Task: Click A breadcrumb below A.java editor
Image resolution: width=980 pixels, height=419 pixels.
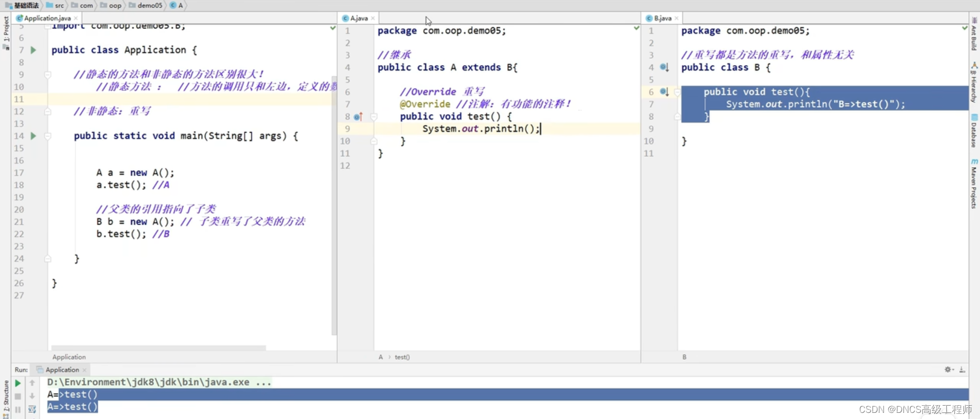Action: pos(381,357)
